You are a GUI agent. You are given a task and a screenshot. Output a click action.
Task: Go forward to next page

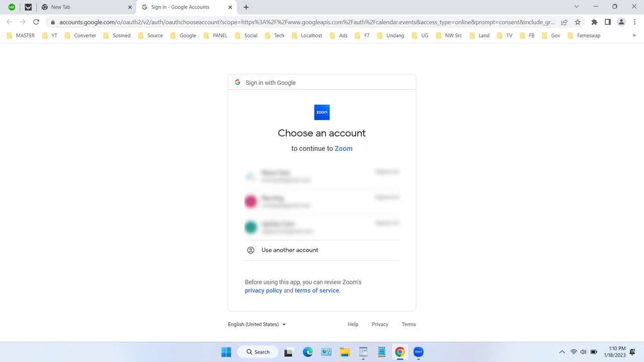[23, 22]
